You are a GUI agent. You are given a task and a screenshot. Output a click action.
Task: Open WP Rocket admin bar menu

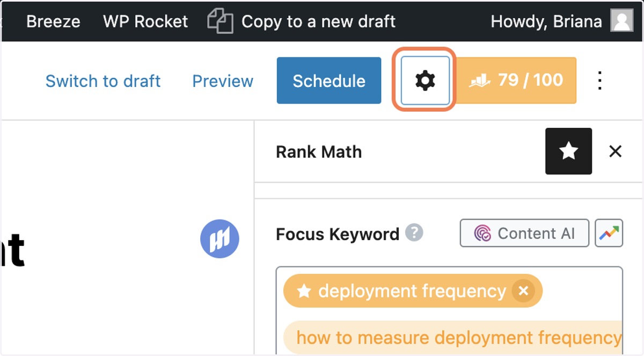[x=145, y=21]
